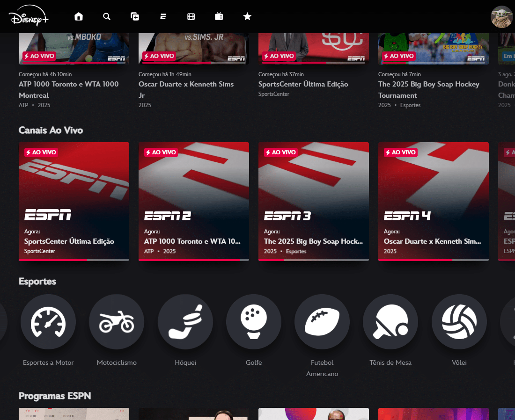Image resolution: width=515 pixels, height=420 pixels.
Task: Open Watchlist plus icon in top bar
Action: [x=135, y=16]
